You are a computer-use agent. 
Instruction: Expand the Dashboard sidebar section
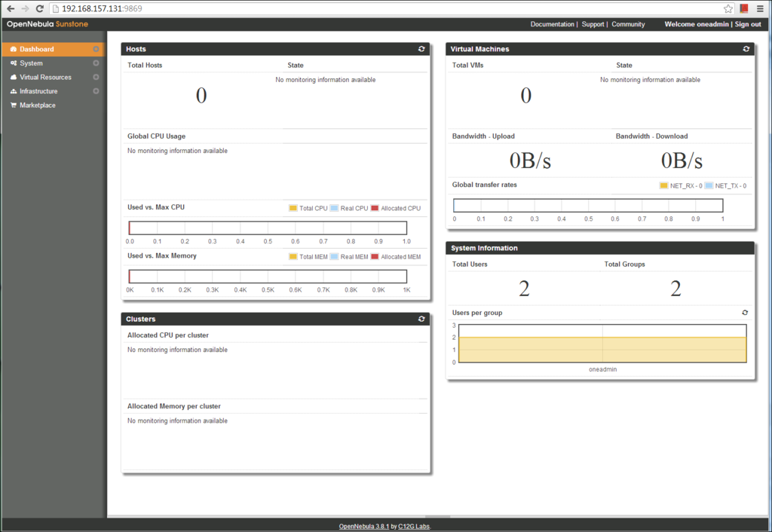96,49
